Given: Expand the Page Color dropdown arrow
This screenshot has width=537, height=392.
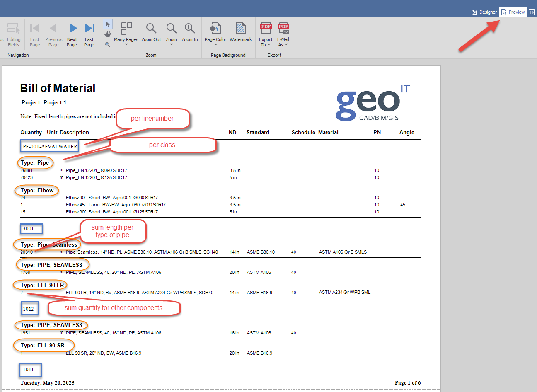Looking at the screenshot, I should point(215,44).
